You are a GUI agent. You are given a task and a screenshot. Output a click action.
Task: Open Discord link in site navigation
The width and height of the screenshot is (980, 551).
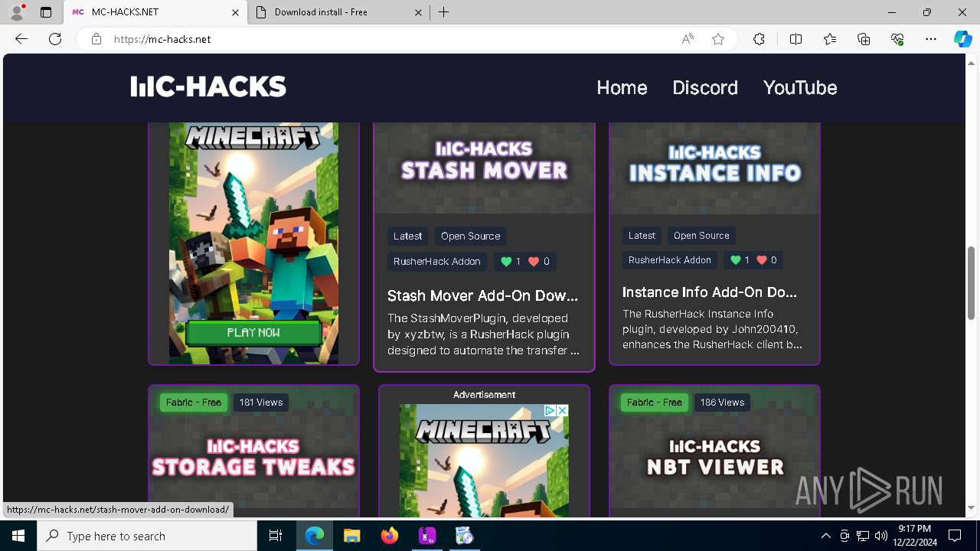(x=705, y=88)
